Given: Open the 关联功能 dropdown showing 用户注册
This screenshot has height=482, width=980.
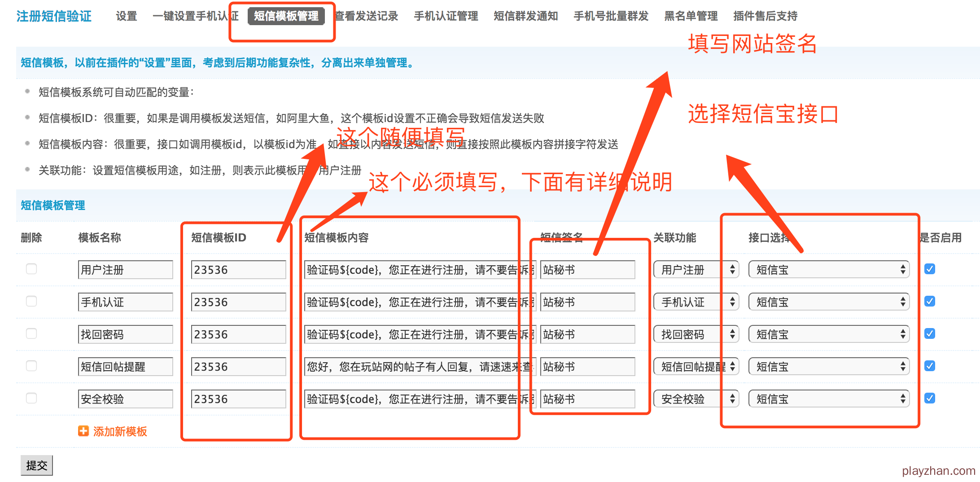Looking at the screenshot, I should [x=696, y=270].
